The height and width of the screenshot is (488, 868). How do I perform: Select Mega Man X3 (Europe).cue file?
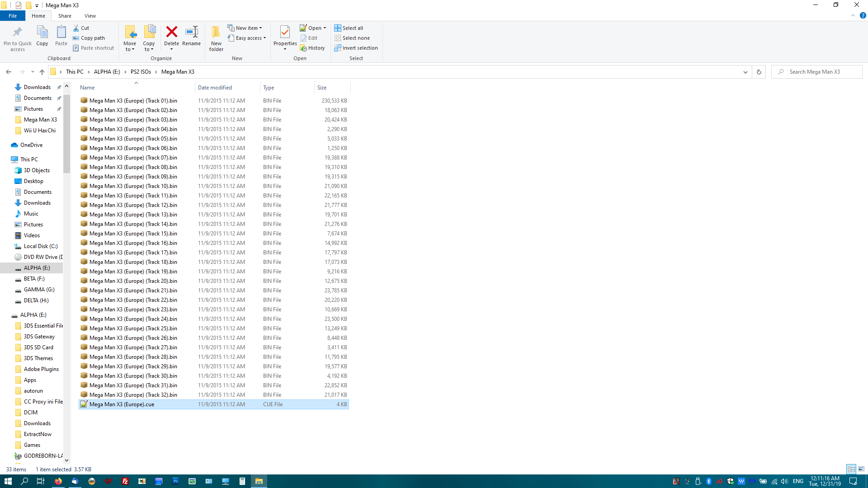(213, 404)
